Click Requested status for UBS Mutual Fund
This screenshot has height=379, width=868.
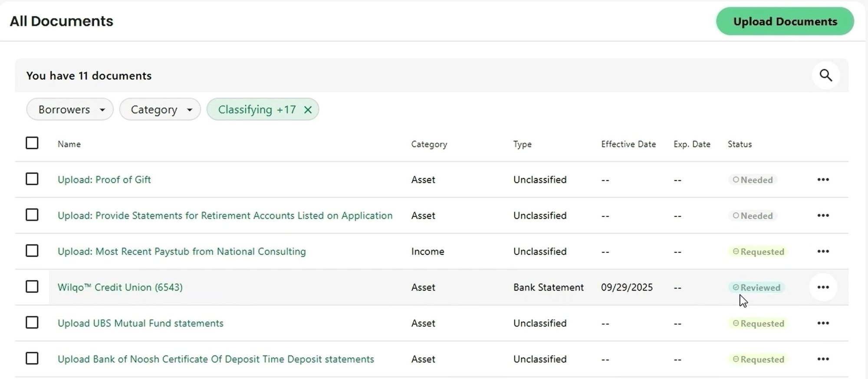pos(758,323)
